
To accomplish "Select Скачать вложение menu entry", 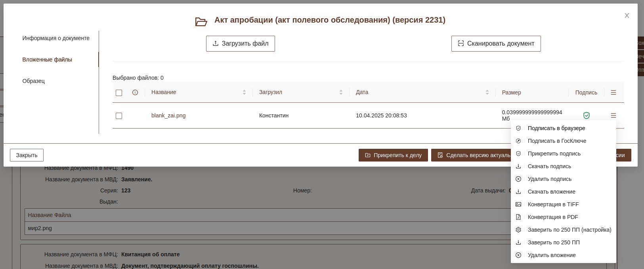I will [x=551, y=192].
